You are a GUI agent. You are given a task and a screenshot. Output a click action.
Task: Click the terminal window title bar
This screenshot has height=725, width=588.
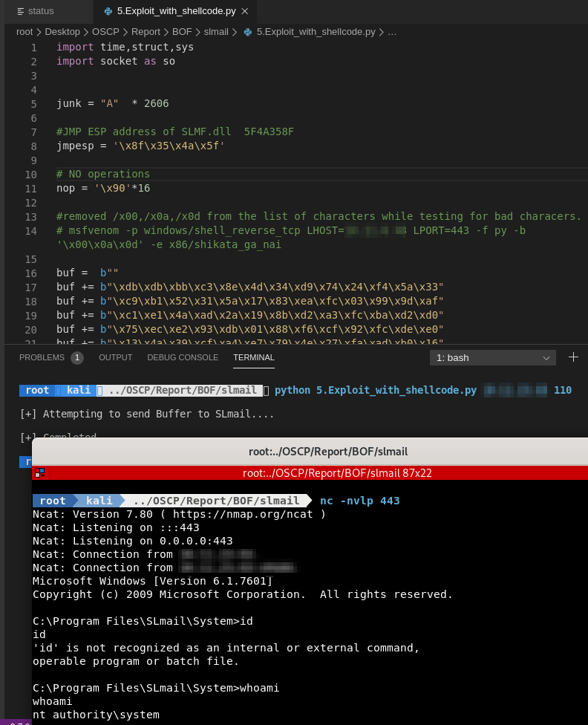(328, 452)
